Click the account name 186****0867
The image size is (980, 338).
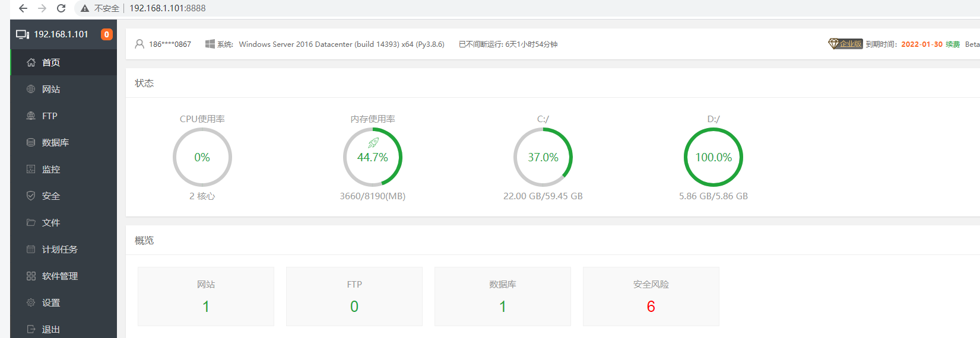click(x=170, y=44)
